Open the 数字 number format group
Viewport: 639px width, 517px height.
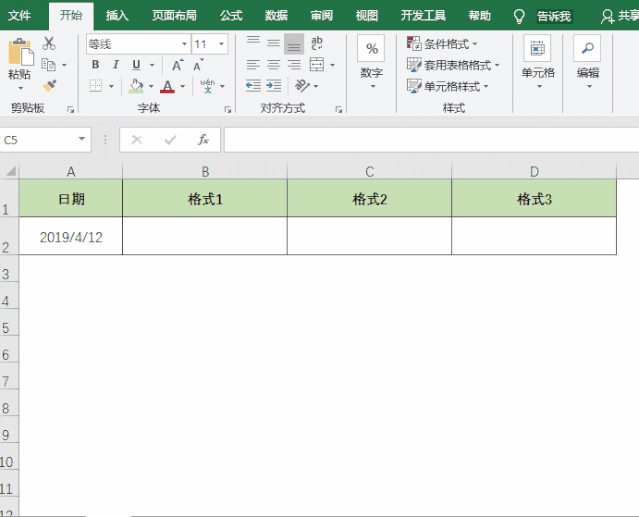click(x=371, y=62)
